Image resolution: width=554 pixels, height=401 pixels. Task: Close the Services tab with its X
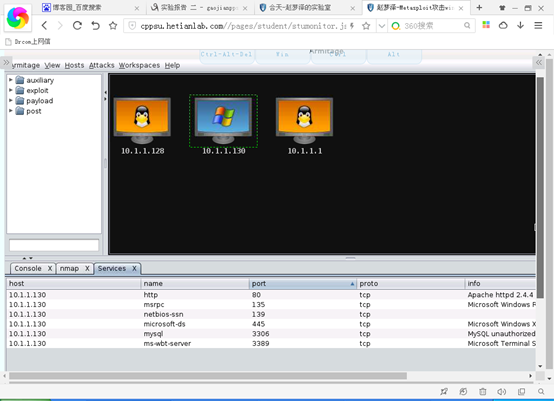(x=134, y=269)
